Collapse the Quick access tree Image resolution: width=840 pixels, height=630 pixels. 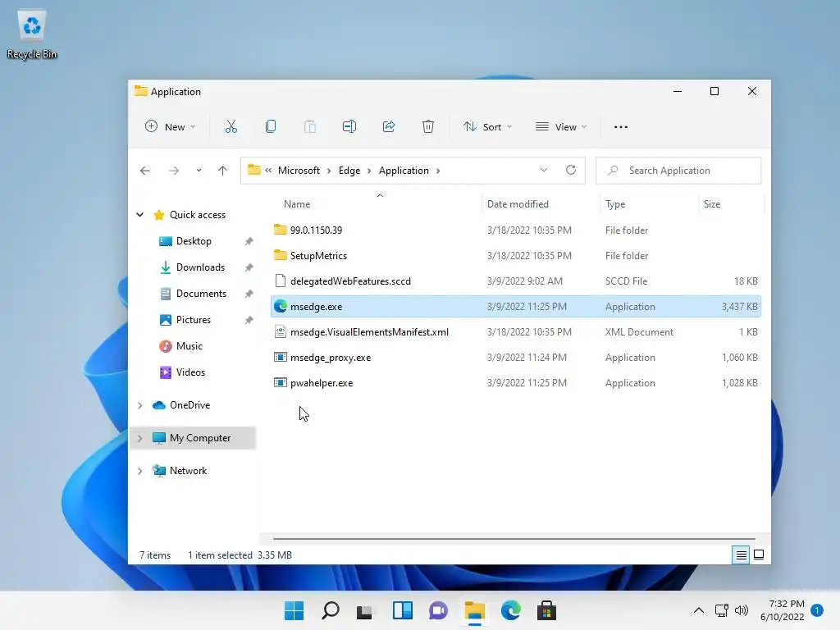tap(139, 215)
